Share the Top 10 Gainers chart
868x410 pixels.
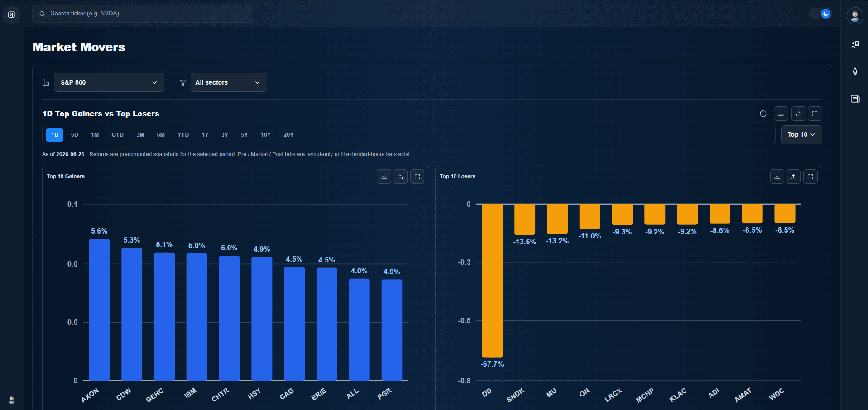pyautogui.click(x=400, y=176)
